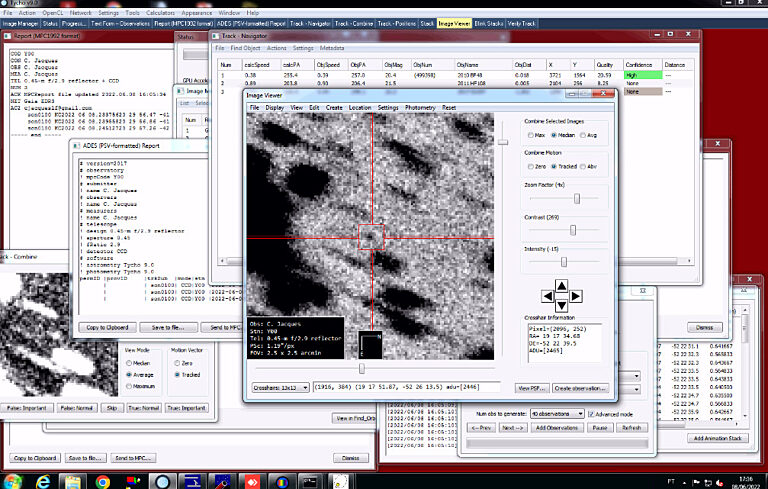Click the white ring taskbar icon
This screenshot has height=489, width=768.
click(x=162, y=482)
